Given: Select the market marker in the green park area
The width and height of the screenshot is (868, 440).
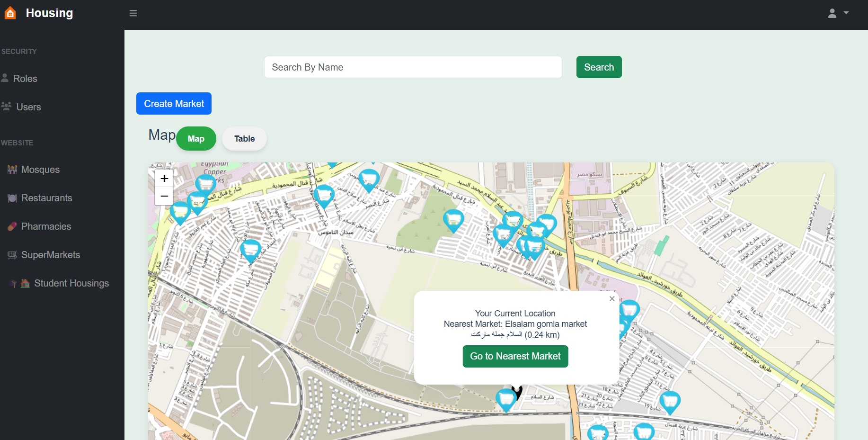Looking at the screenshot, I should pyautogui.click(x=453, y=221).
